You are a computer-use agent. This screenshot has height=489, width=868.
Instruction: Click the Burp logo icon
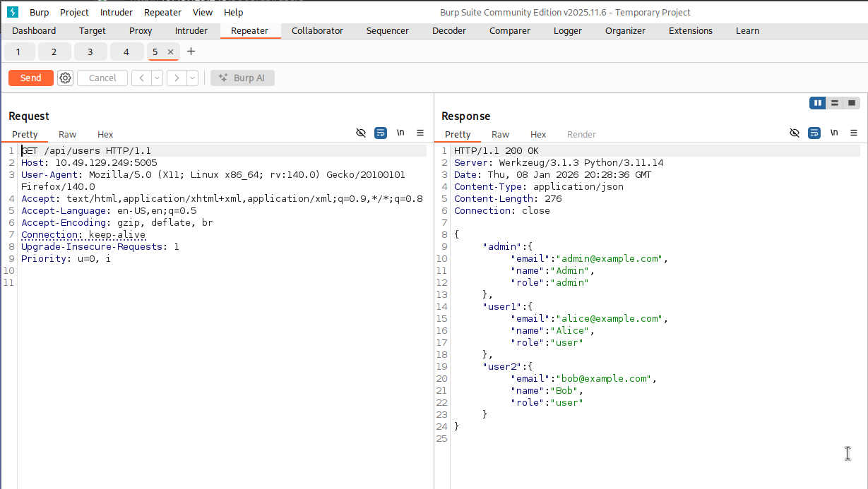coord(12,12)
